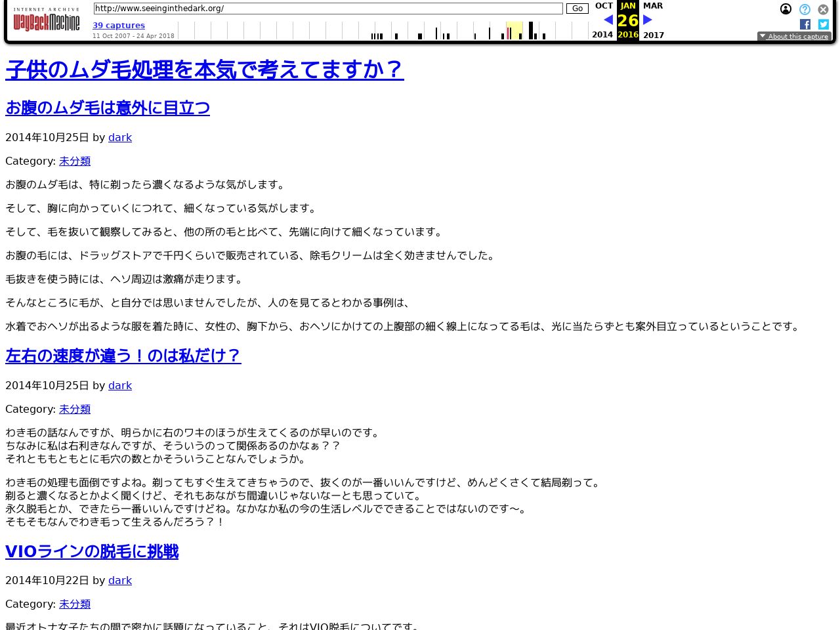The image size is (840, 630).
Task: Click the Wayback URL input field
Action: coord(327,9)
